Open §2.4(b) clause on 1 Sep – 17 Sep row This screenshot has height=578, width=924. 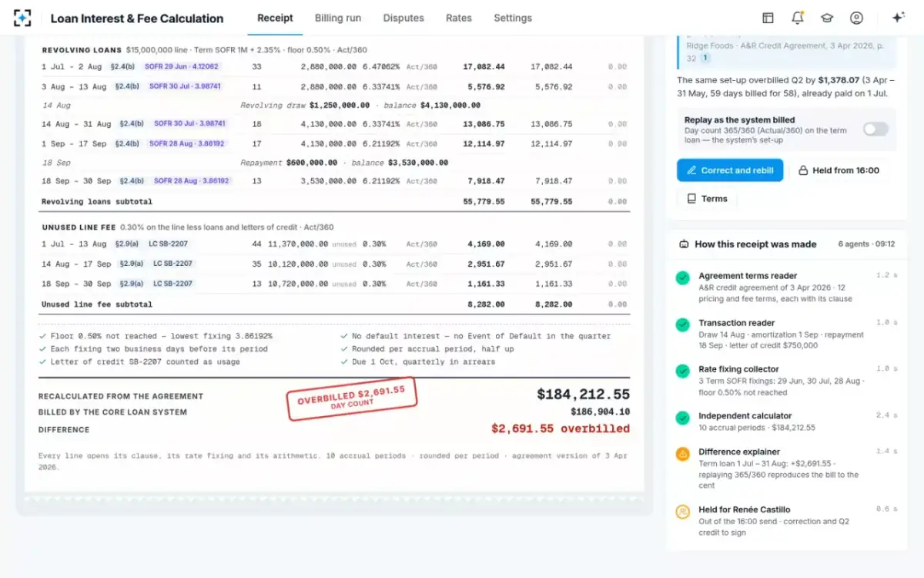click(128, 143)
